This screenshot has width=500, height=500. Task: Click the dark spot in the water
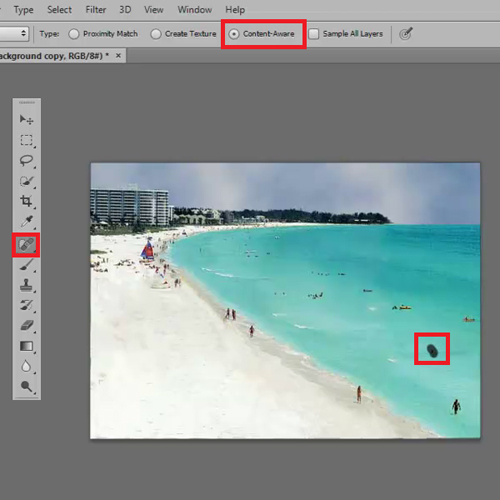tap(432, 351)
